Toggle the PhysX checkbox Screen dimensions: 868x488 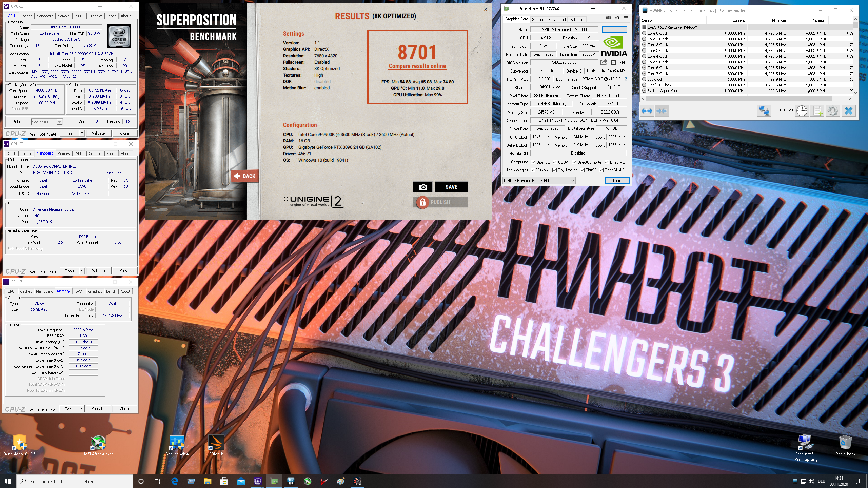pos(582,170)
